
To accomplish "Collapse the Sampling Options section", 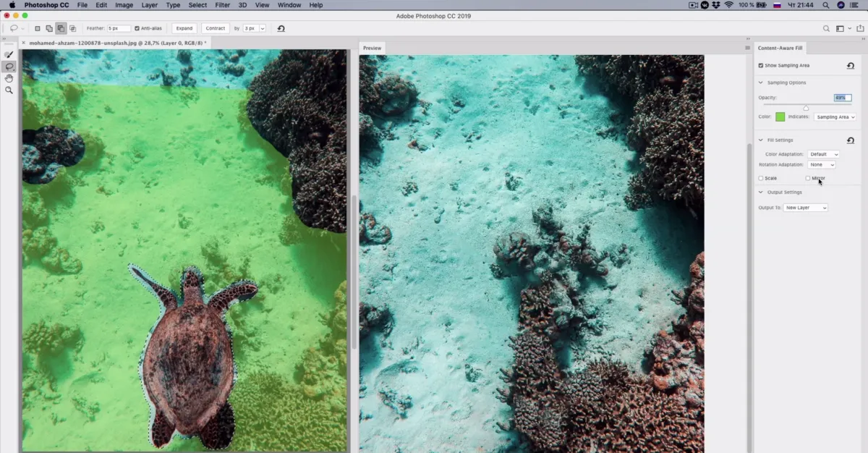I will [x=760, y=82].
